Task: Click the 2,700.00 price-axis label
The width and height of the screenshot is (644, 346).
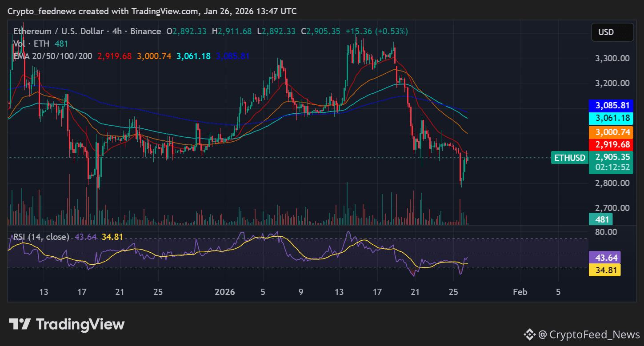Action: pos(612,208)
